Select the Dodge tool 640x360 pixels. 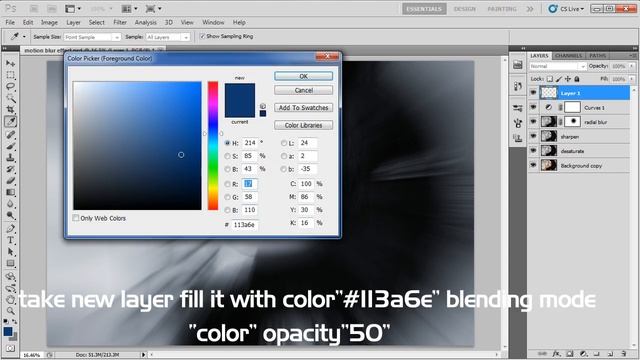(11, 215)
